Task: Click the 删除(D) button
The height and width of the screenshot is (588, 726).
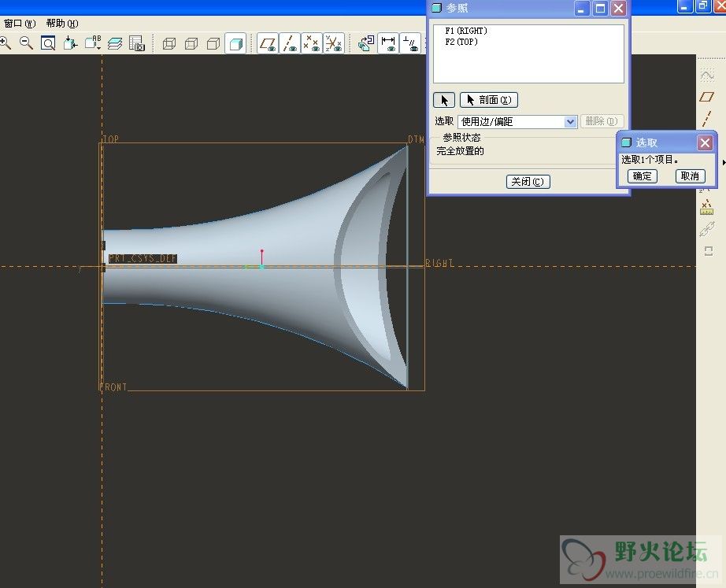Action: [x=602, y=121]
